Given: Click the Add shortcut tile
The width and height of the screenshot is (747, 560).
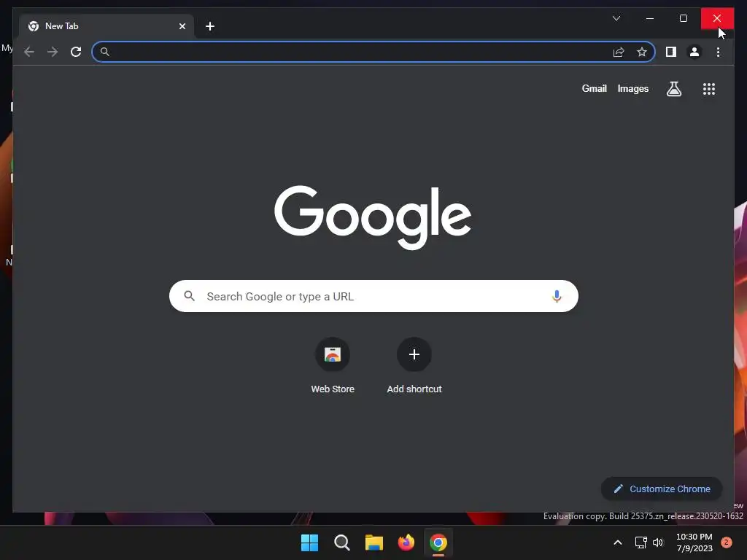Looking at the screenshot, I should pos(414,366).
